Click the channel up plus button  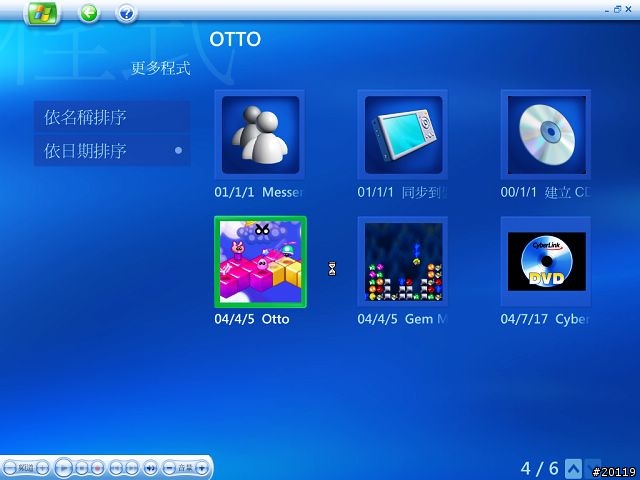coord(42,468)
